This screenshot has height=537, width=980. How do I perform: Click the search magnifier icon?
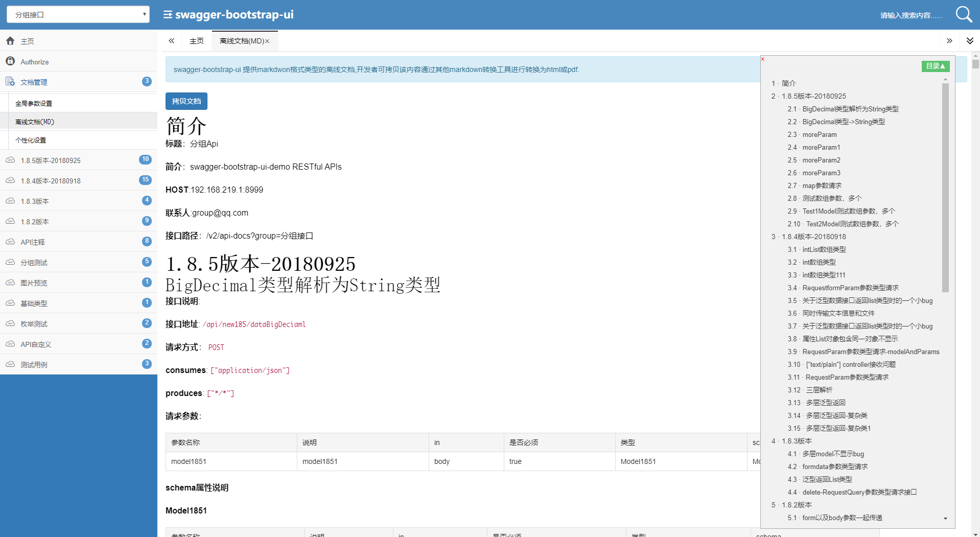click(964, 14)
